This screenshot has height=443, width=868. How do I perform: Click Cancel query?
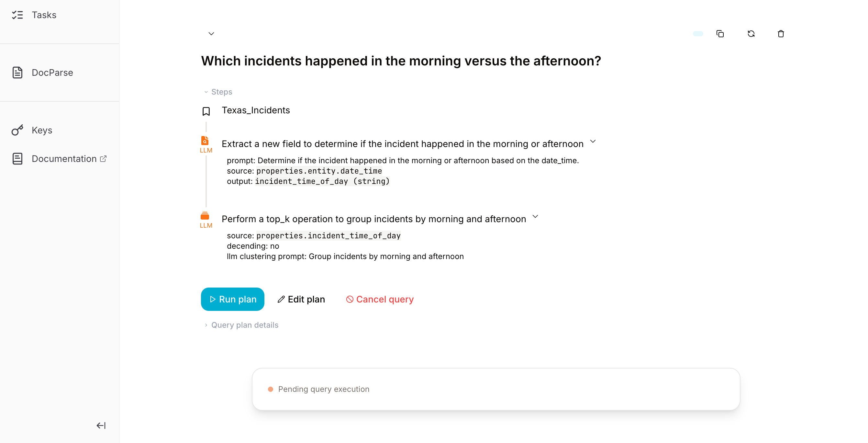click(380, 299)
